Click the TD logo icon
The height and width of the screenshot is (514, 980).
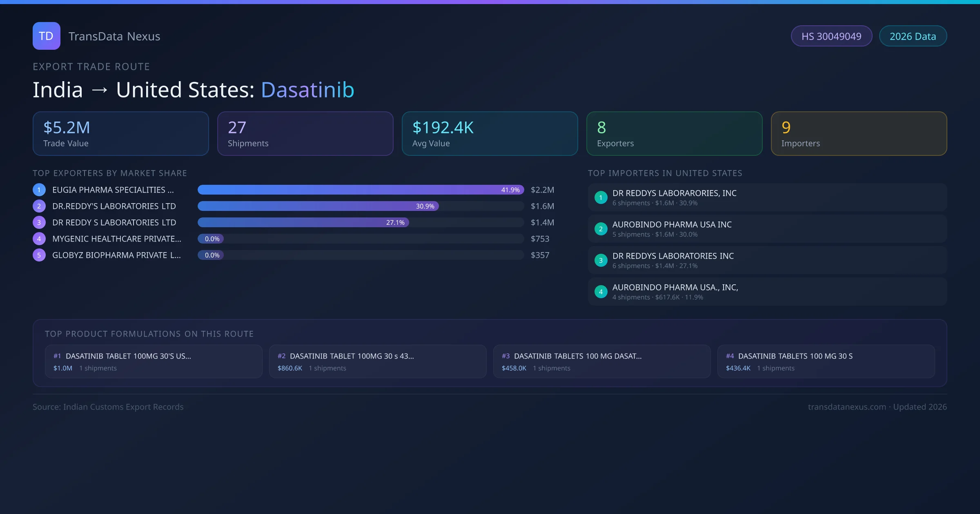46,36
